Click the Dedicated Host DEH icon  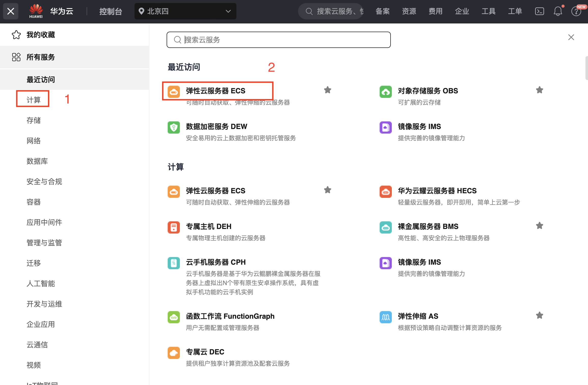pyautogui.click(x=173, y=227)
